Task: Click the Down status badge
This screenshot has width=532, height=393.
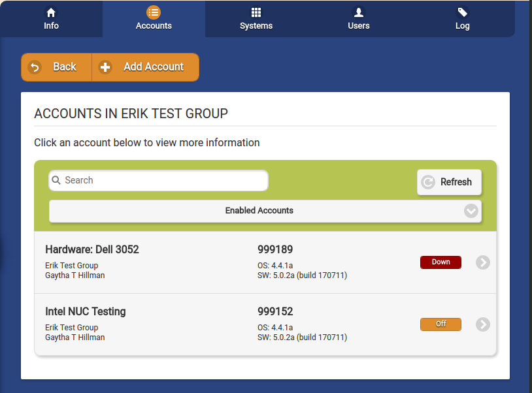Action: point(441,262)
